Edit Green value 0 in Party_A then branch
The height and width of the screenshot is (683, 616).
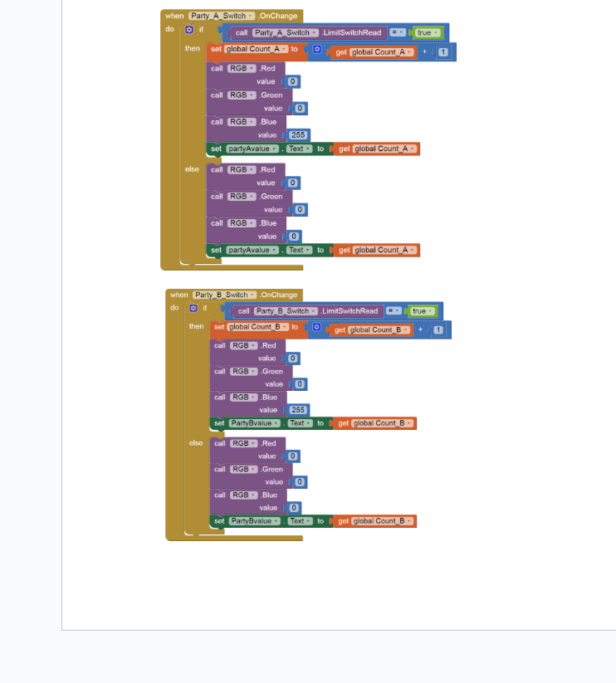tap(300, 109)
